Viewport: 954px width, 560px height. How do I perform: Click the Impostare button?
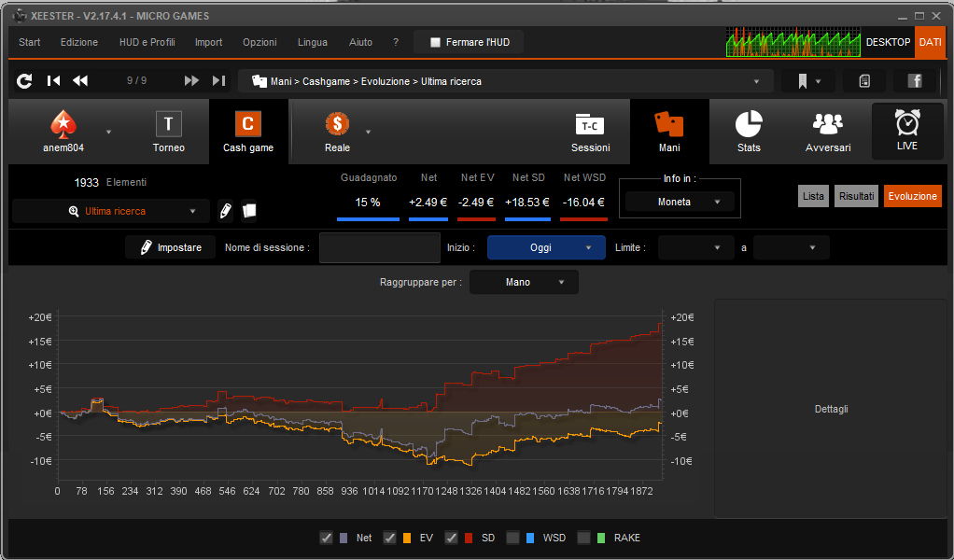170,247
